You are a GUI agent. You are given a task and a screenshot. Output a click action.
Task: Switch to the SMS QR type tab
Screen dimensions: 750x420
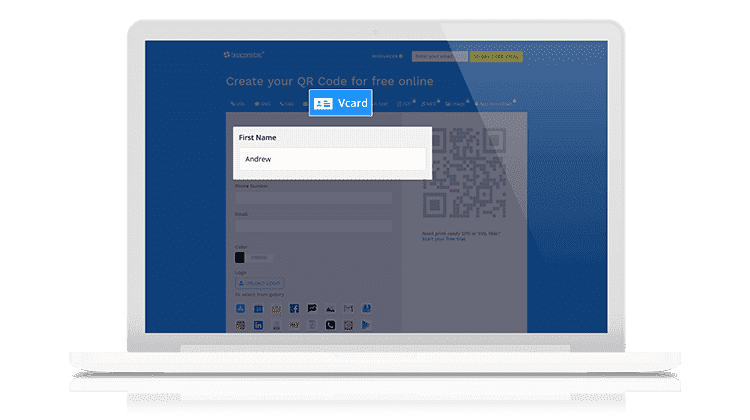pyautogui.click(x=263, y=104)
